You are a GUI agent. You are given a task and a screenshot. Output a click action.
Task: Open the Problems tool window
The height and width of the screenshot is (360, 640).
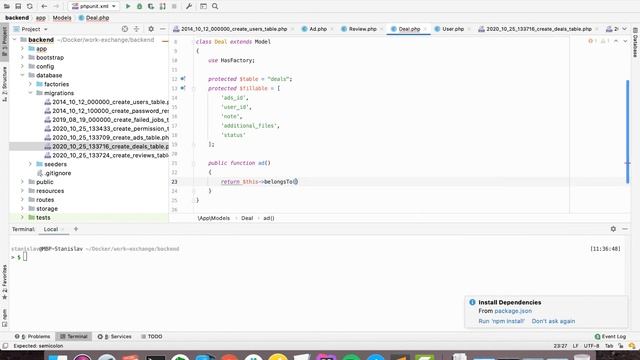(33, 337)
